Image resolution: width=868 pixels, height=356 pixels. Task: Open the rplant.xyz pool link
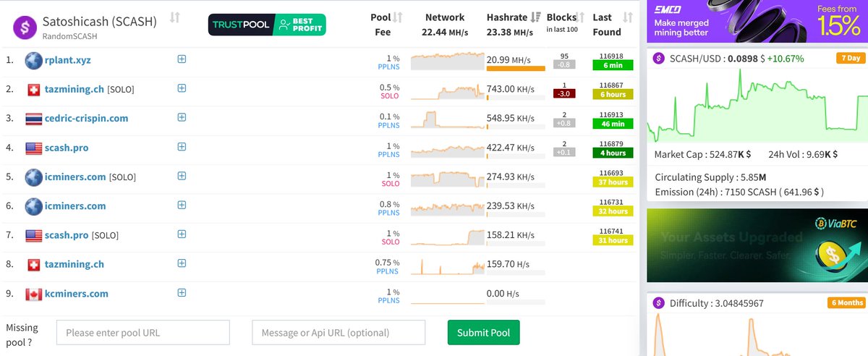(69, 60)
